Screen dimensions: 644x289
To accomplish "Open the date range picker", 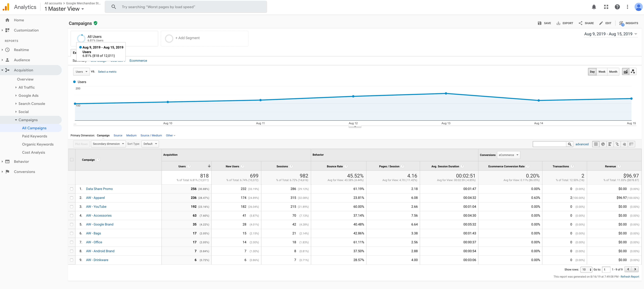I will [610, 34].
